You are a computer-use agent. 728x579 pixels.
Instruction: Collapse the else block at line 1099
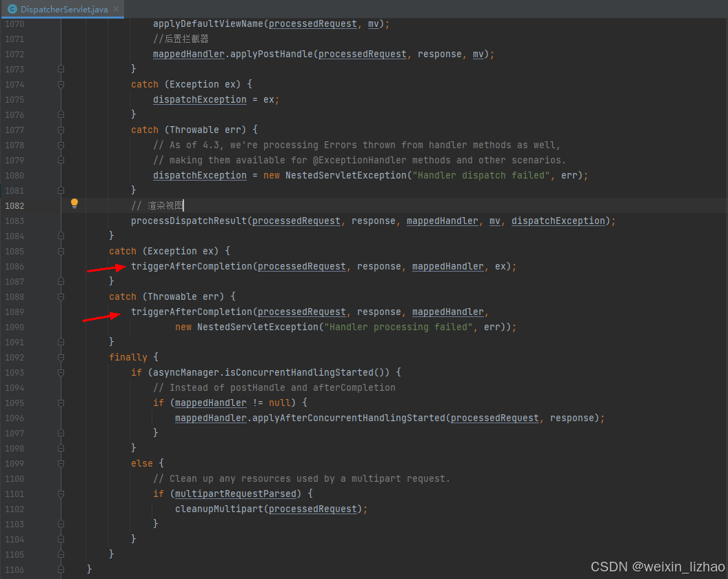[61, 463]
